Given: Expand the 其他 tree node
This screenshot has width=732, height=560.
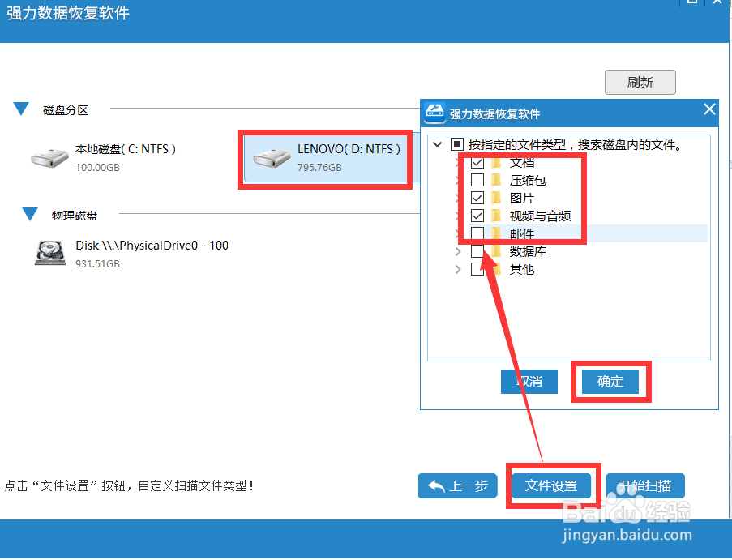Looking at the screenshot, I should [x=458, y=269].
